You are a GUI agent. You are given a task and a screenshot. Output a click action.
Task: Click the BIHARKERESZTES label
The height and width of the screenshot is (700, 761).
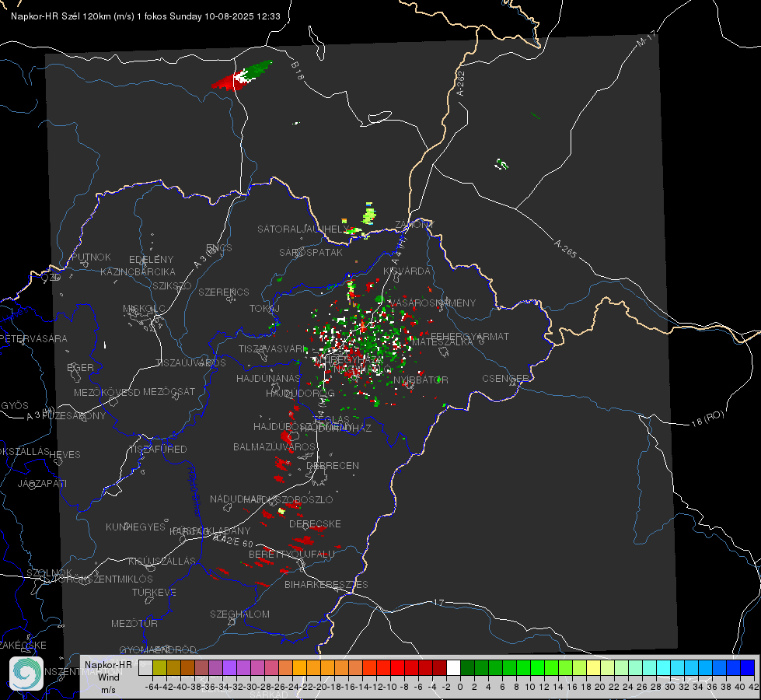pyautogui.click(x=326, y=584)
